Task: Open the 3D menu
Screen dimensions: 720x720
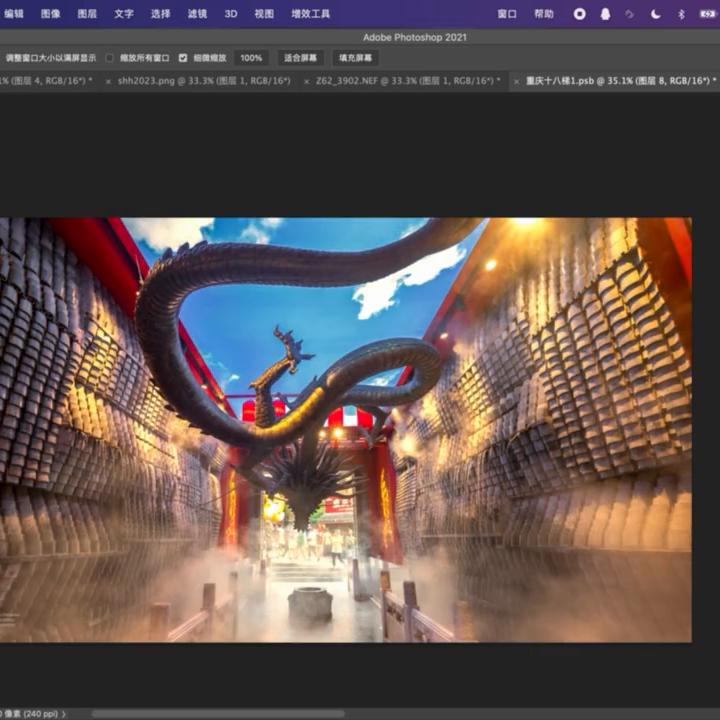Action: (231, 14)
